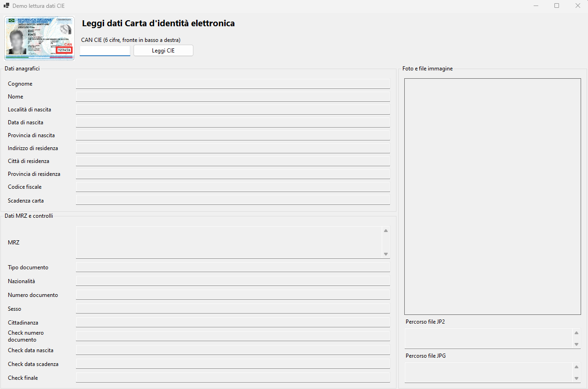Click up arrow of Percorso file JP2

tap(576, 333)
